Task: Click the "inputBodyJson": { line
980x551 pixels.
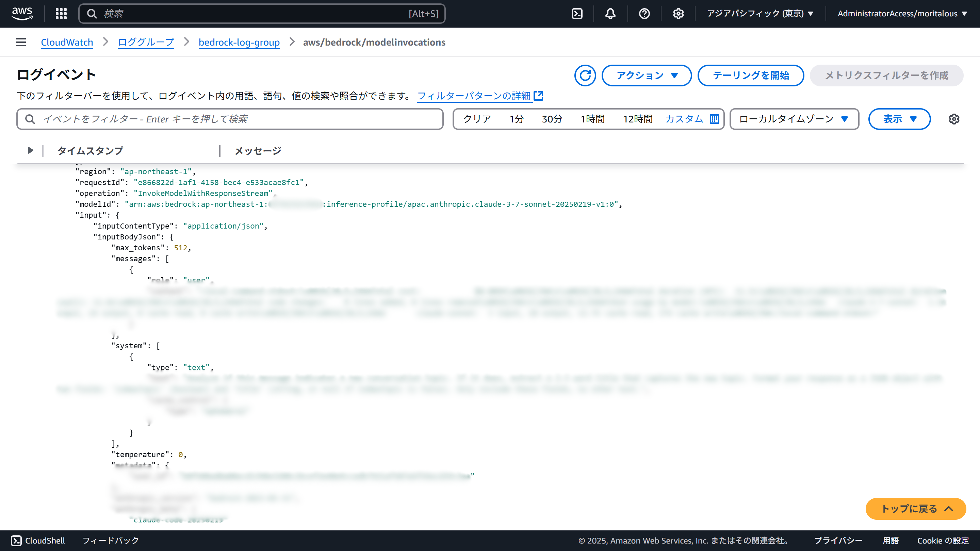Action: click(x=133, y=237)
